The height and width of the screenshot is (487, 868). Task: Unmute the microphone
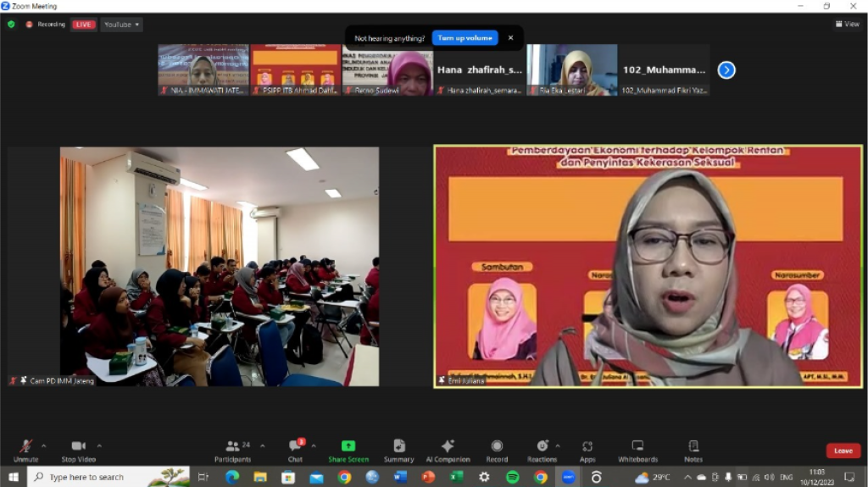point(25,450)
